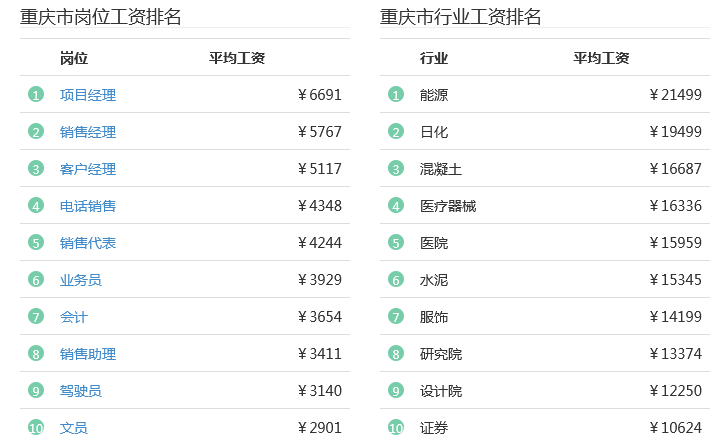The width and height of the screenshot is (718, 448).
Task: Open the 文员 position link
Action: (74, 428)
